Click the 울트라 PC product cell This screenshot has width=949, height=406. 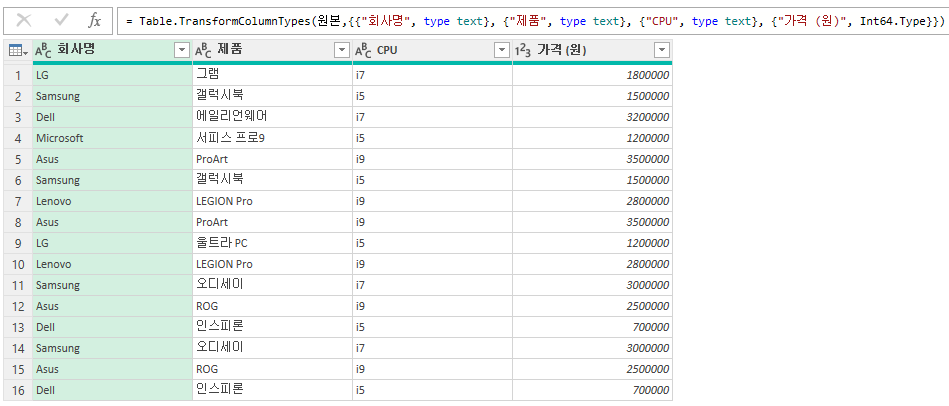[x=272, y=243]
